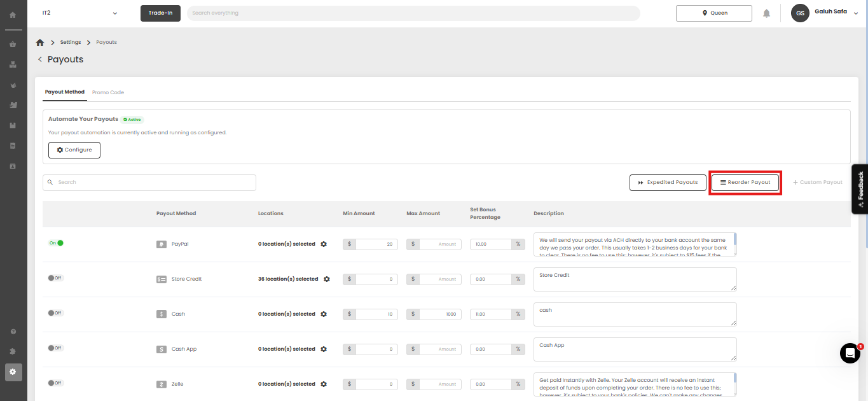Click the notification bell icon
This screenshot has height=401, width=868.
pyautogui.click(x=767, y=13)
